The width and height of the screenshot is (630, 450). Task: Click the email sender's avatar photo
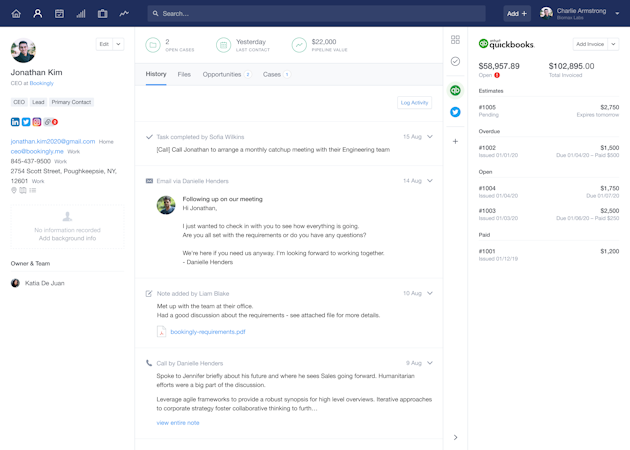pos(166,205)
